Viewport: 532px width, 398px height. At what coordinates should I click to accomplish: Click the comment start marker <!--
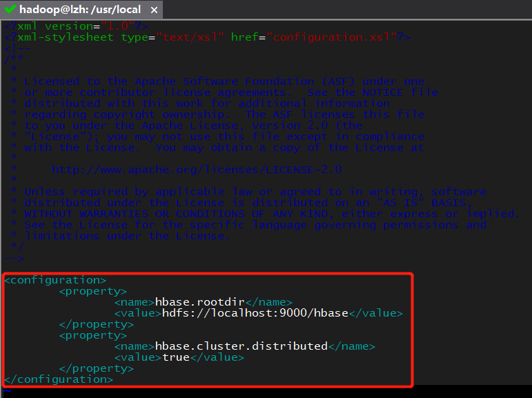click(x=17, y=48)
